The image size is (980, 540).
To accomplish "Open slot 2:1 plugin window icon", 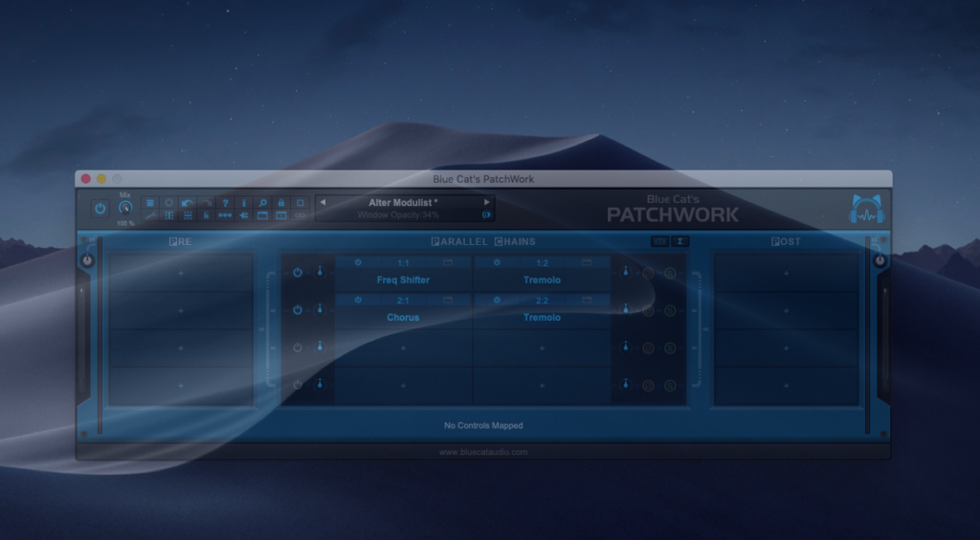I will (x=448, y=300).
